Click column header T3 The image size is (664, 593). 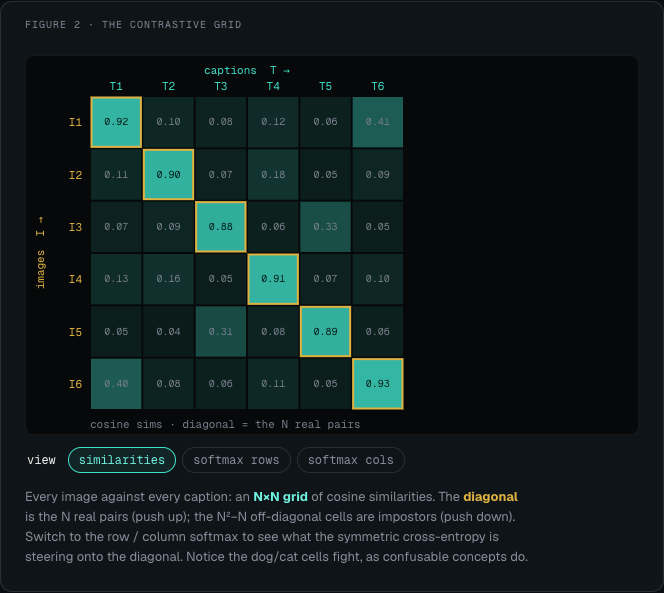(x=221, y=86)
